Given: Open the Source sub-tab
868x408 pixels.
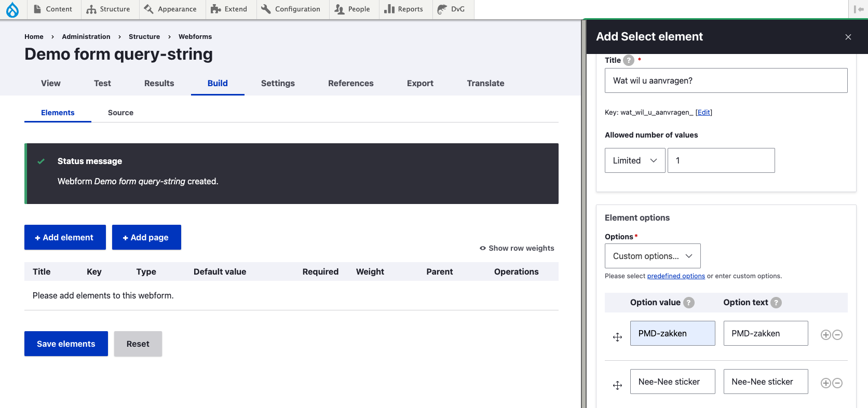Looking at the screenshot, I should point(120,113).
